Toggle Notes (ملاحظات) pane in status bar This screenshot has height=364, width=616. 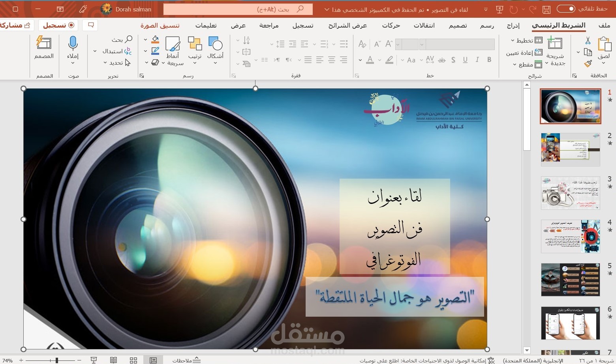pos(187,360)
